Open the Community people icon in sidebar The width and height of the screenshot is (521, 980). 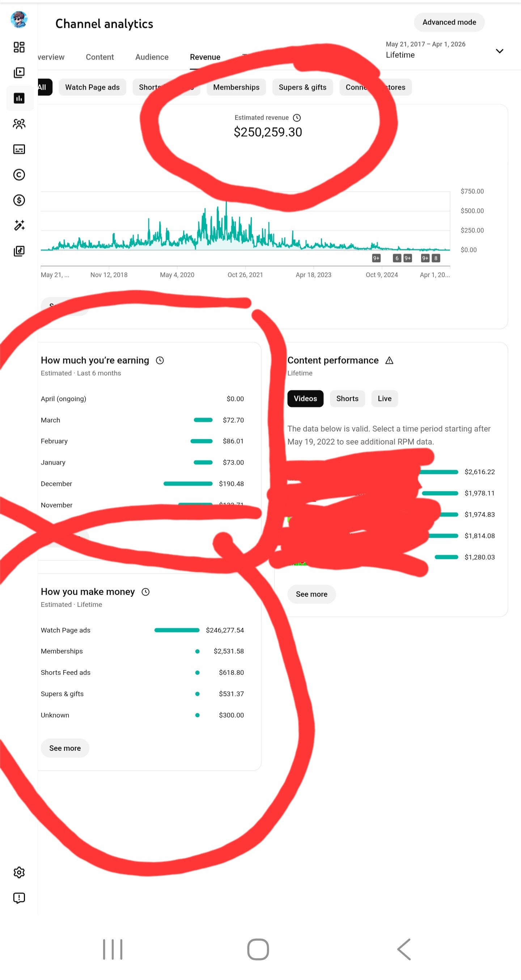click(x=19, y=124)
